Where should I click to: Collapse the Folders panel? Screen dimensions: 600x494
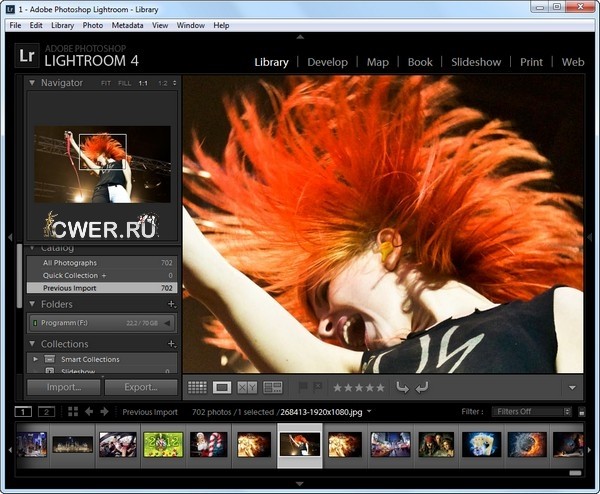point(32,304)
